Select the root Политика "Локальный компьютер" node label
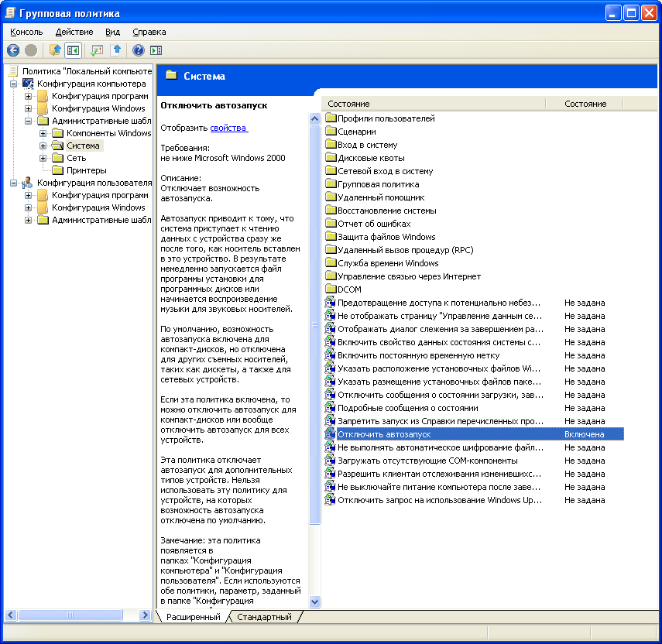 pos(87,71)
